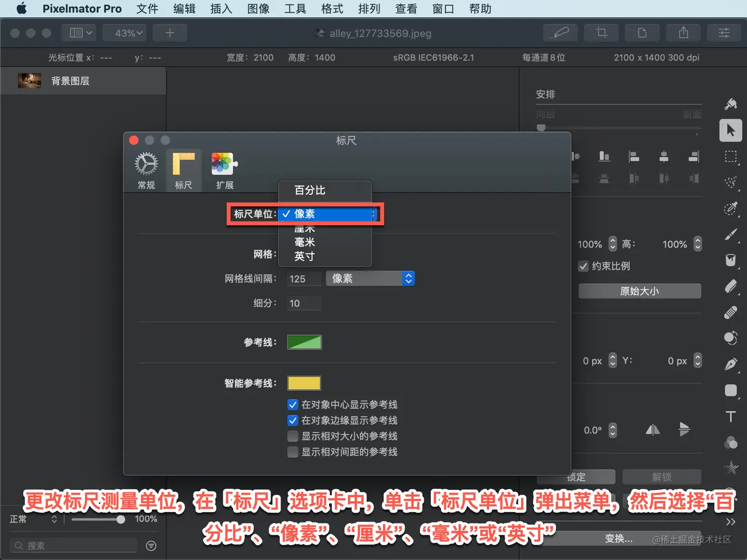This screenshot has height=560, width=747.
Task: Toggle 在对象边缘显示参考线 checkbox
Action: [292, 421]
